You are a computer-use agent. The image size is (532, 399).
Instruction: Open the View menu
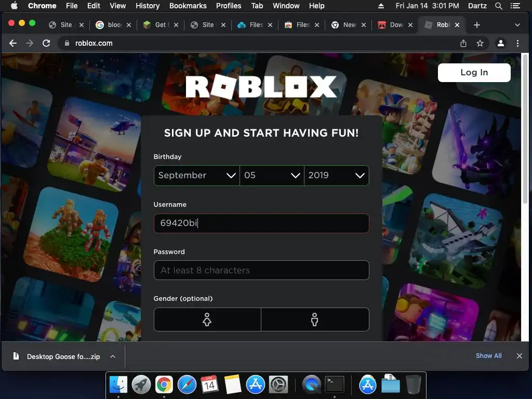(117, 6)
